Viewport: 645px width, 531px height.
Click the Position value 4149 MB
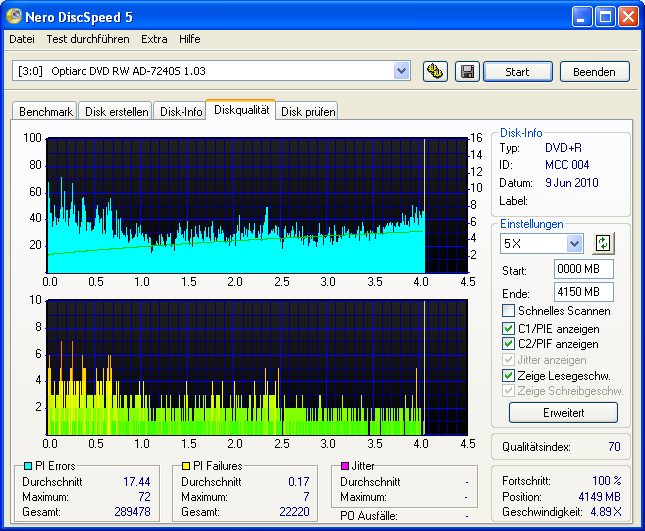[x=599, y=497]
